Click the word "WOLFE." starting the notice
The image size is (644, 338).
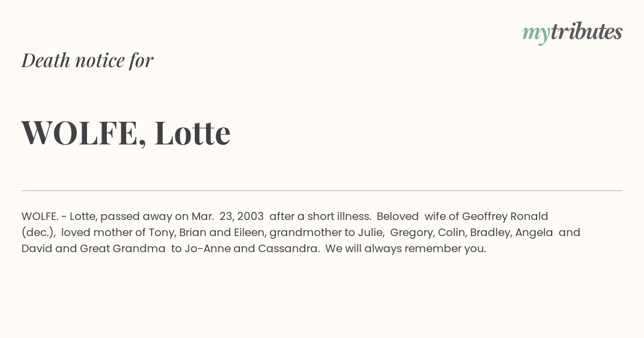40,216
